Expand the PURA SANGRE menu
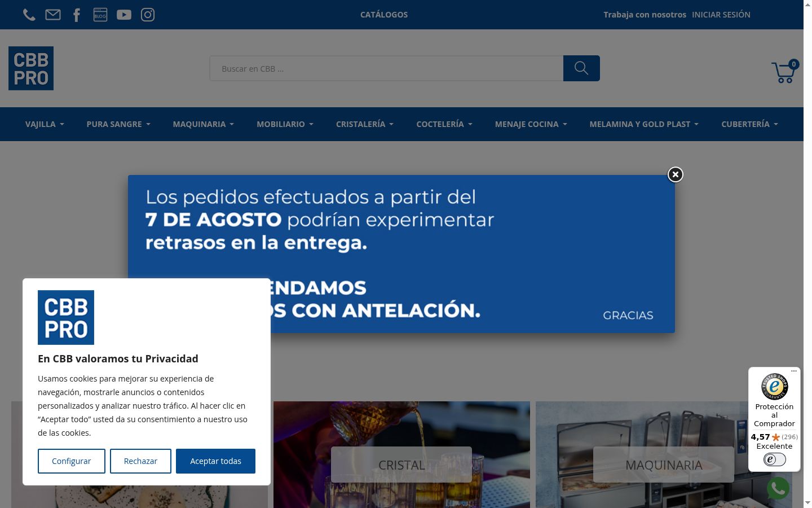This screenshot has width=812, height=508. coord(118,124)
